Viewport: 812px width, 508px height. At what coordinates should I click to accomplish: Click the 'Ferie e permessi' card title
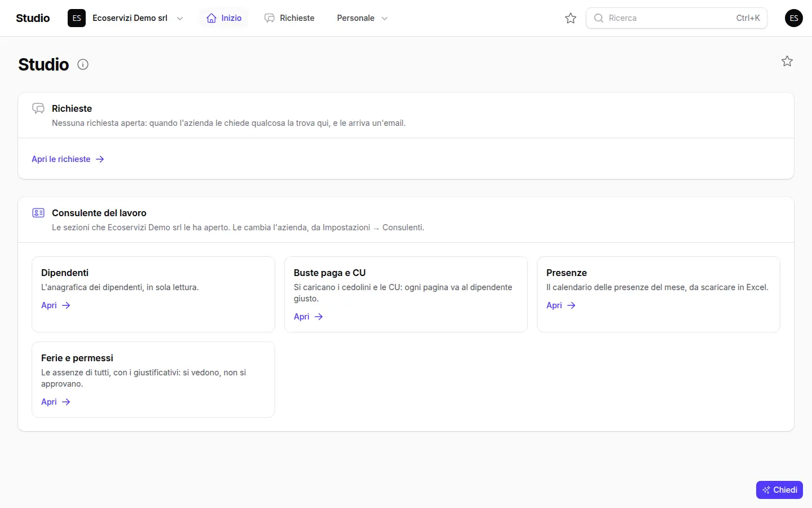tap(77, 358)
